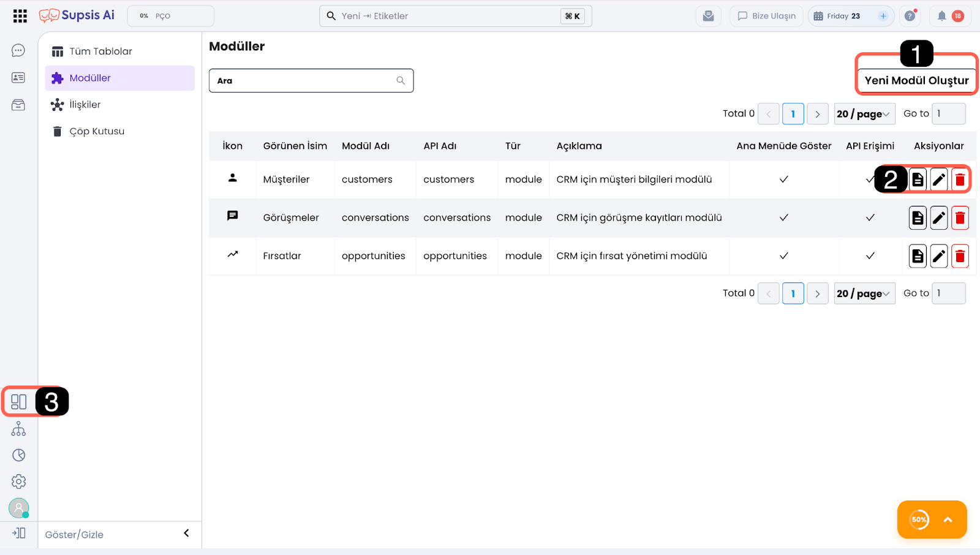Expand the orange 50% progress widget
Viewport: 980px width, 555px height.
(x=948, y=519)
